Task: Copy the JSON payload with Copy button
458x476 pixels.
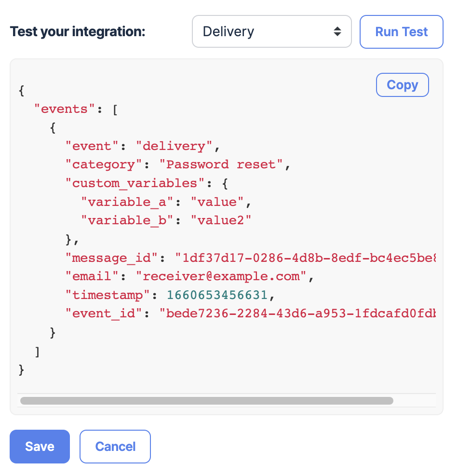Action: click(402, 85)
